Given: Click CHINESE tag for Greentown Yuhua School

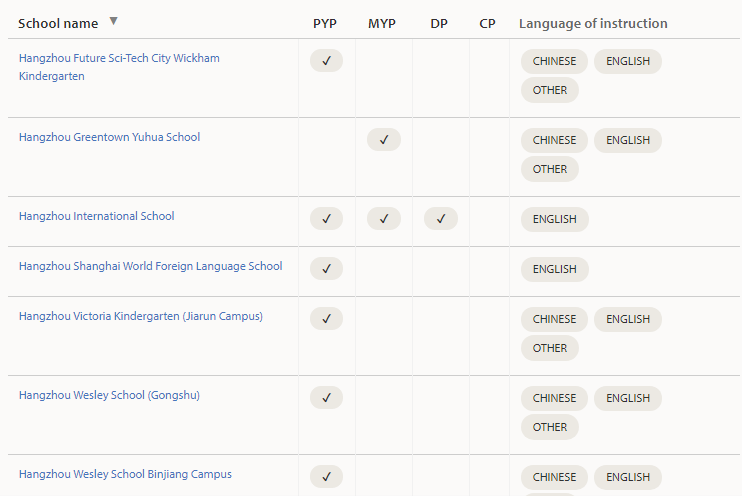Looking at the screenshot, I should tap(554, 141).
